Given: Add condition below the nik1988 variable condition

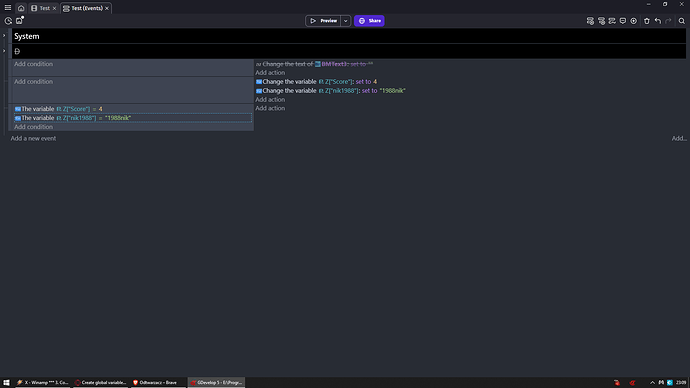Looking at the screenshot, I should point(33,127).
